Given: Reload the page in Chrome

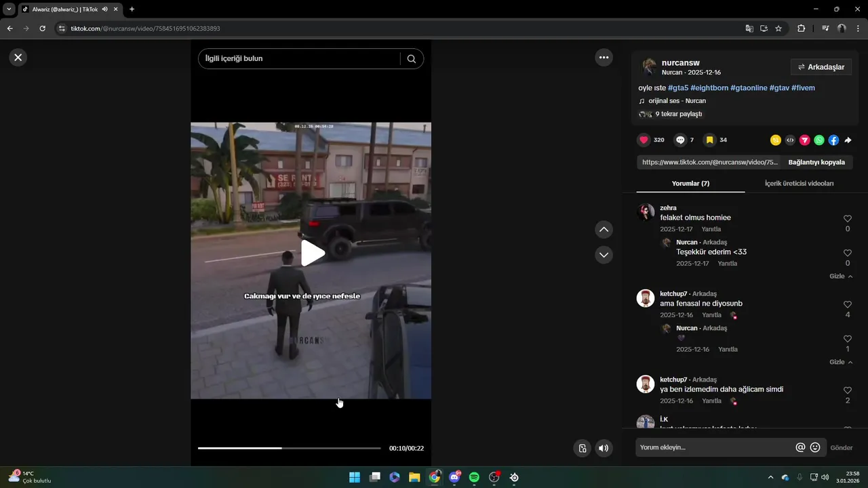Looking at the screenshot, I should coord(42,28).
